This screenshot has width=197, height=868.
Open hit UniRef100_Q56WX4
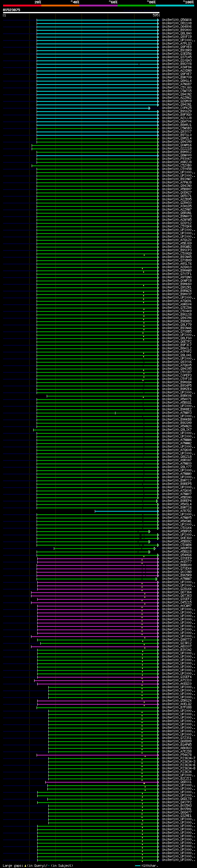pos(177,20)
